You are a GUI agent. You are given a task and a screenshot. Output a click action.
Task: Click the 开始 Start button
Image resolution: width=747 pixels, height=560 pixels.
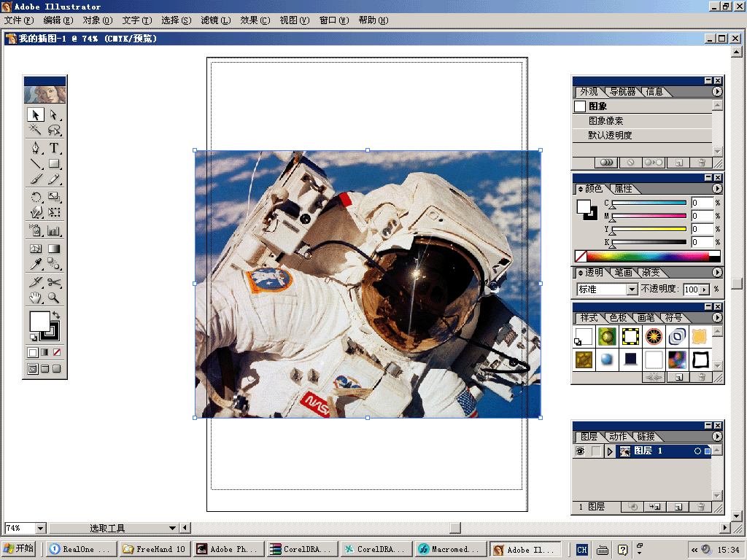(x=20, y=548)
